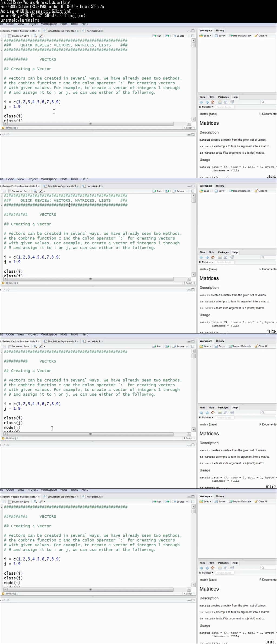
Task: Open the History tab in the 00:01:37 frame
Action: click(x=220, y=31)
